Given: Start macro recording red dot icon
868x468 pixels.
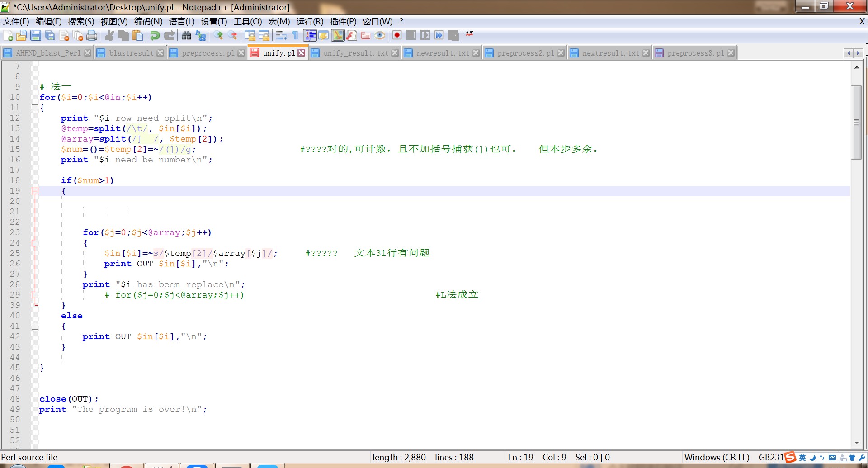Looking at the screenshot, I should pos(397,35).
